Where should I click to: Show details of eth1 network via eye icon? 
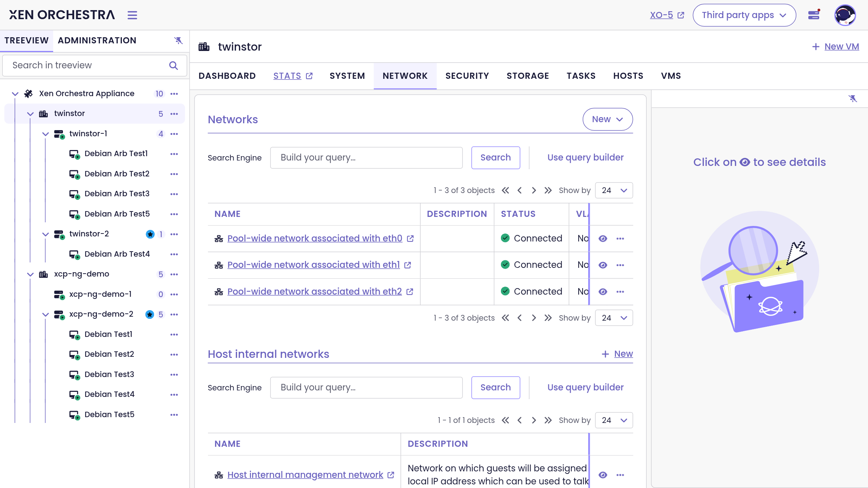603,265
